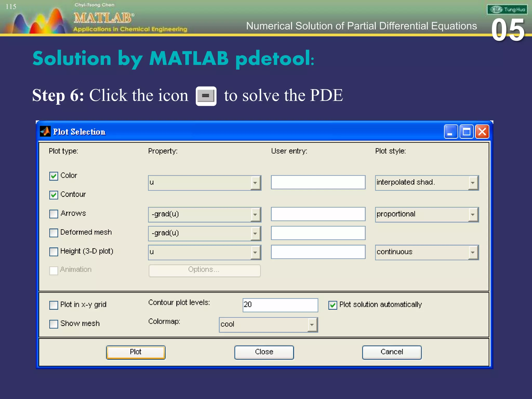Click the Plot type: column header
Viewport: 532px width, 399px height.
pyautogui.click(x=63, y=151)
